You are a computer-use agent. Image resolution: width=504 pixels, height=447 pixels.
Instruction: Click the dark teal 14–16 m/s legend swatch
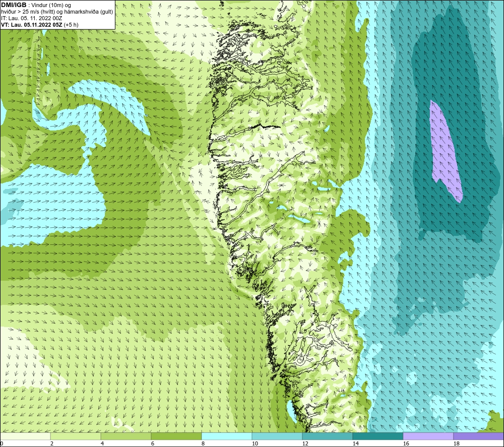377,436
